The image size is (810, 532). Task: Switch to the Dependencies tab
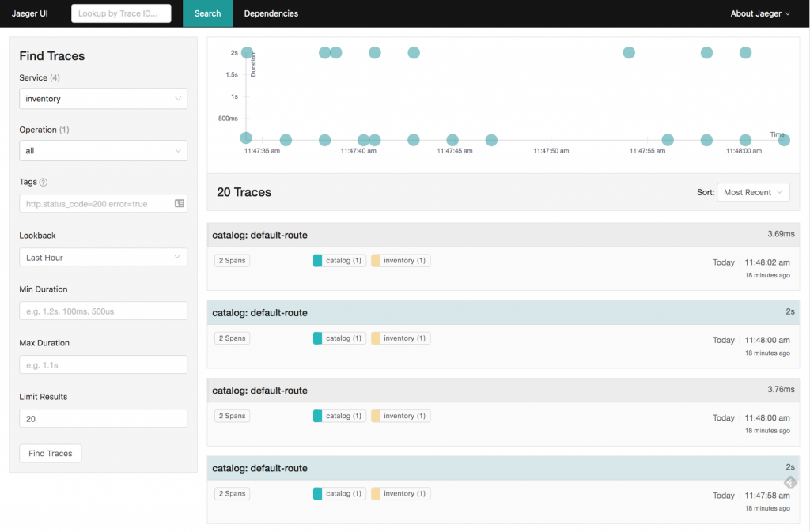point(271,13)
